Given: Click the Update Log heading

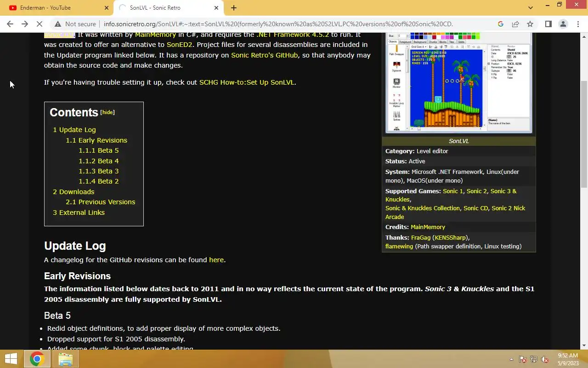Looking at the screenshot, I should [75, 246].
